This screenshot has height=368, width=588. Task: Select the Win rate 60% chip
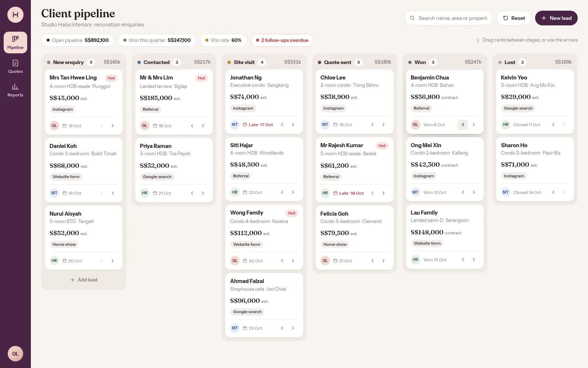pyautogui.click(x=223, y=40)
